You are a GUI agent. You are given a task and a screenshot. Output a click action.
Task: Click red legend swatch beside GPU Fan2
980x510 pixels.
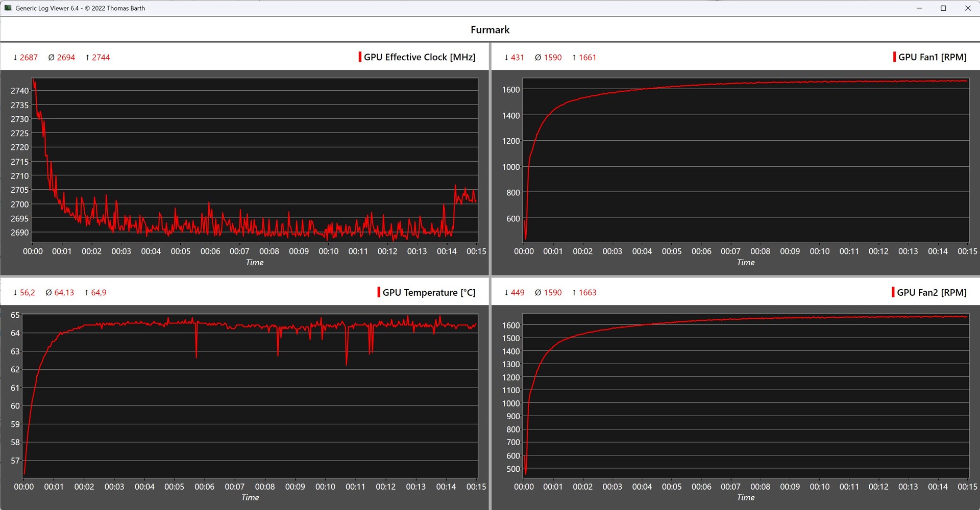click(x=893, y=292)
